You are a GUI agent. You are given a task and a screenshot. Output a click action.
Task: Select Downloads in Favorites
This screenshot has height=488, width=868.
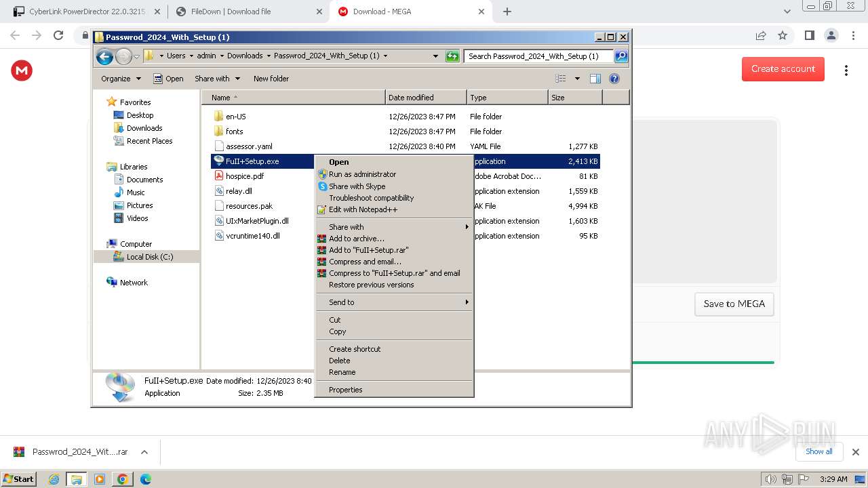click(144, 128)
